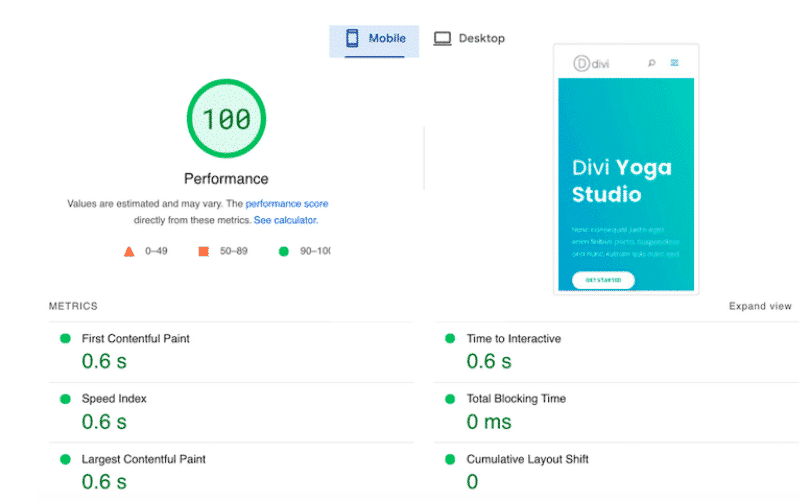Click the green dot beside First Contentful Paint
Screen dimensions: 800x500
(x=65, y=338)
